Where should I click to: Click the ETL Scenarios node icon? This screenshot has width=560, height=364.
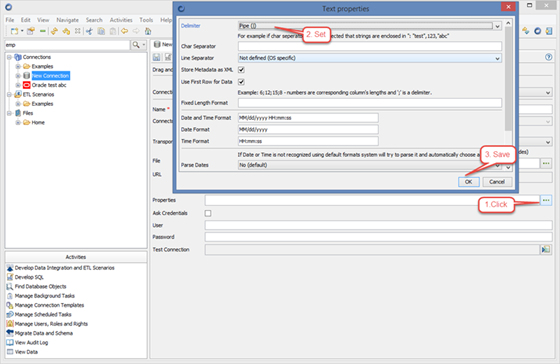[x=18, y=94]
